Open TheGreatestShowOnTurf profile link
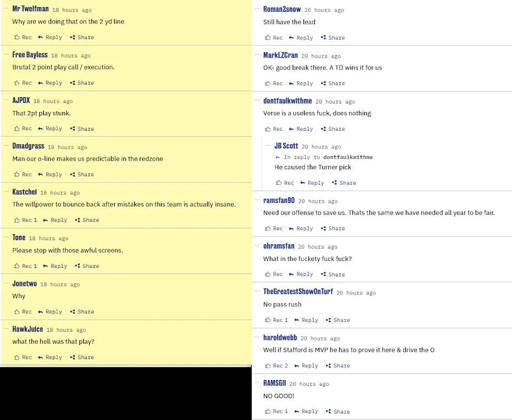This screenshot has height=420, width=512. (x=298, y=291)
